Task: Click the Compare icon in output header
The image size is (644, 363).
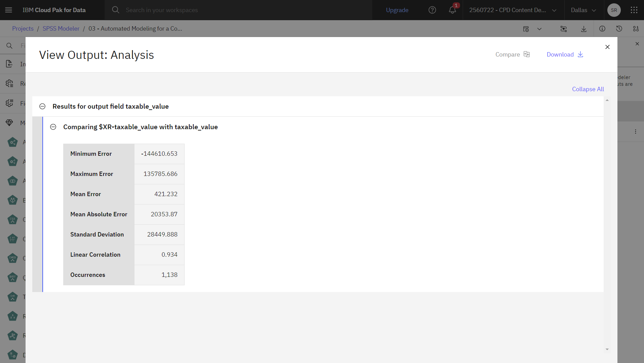Action: [527, 54]
